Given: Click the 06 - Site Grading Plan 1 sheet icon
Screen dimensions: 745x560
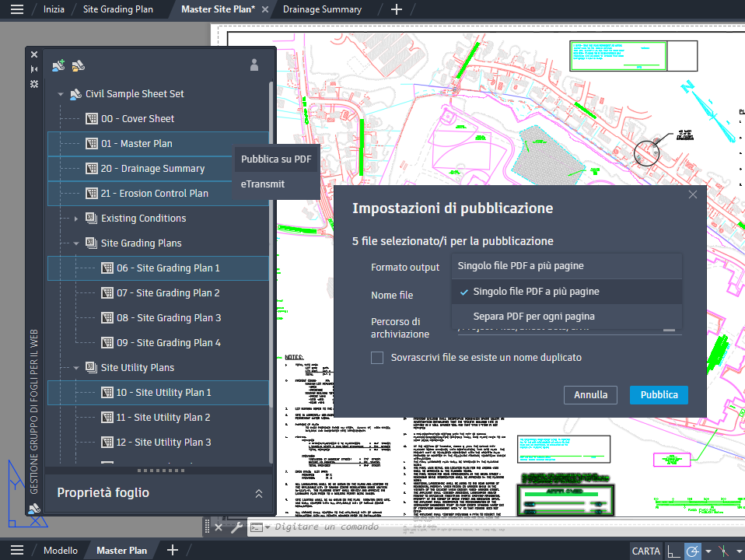Looking at the screenshot, I should point(107,268).
